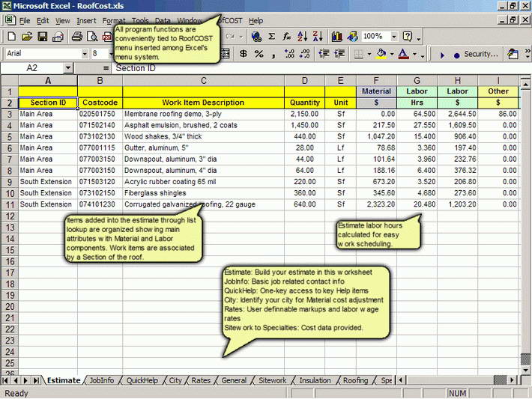This screenshot has width=532, height=399.
Task: Save the workbook with the floppy disk icon
Action: click(43, 36)
